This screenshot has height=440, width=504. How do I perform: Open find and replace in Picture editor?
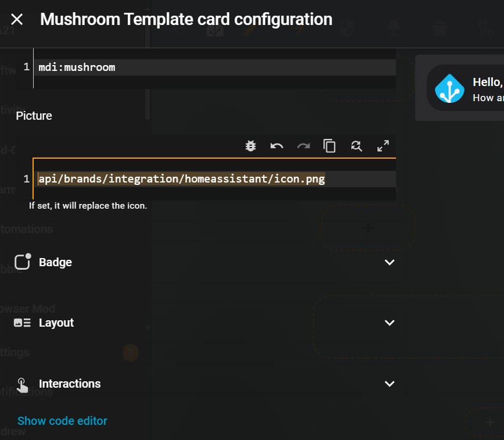pos(357,146)
